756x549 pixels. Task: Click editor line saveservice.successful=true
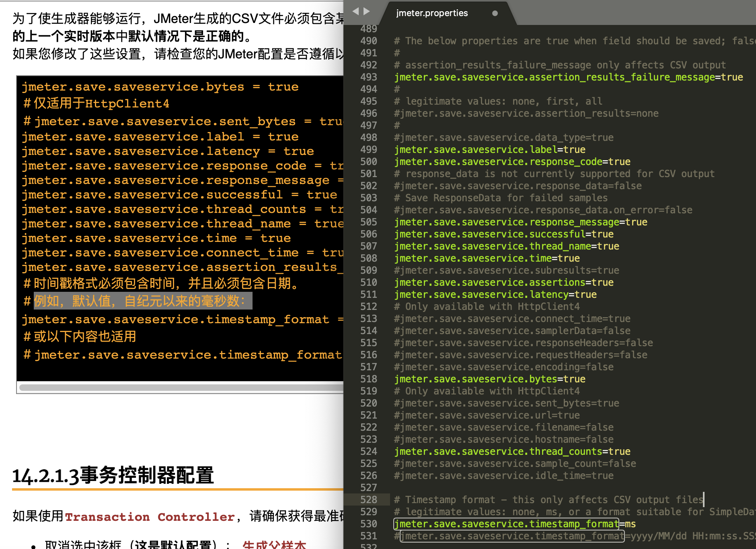click(x=504, y=234)
